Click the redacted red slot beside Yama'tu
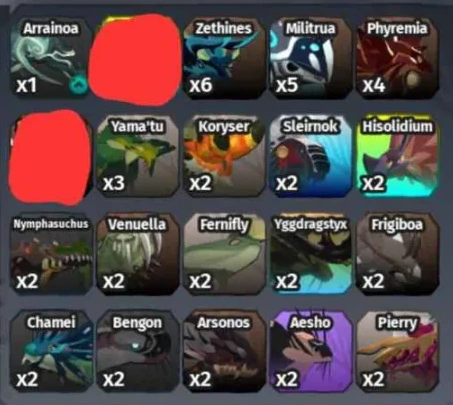 50,157
